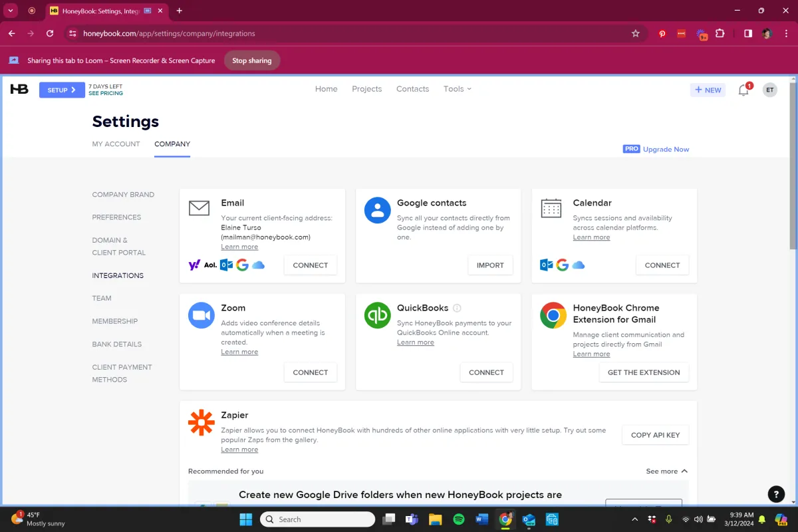798x532 pixels.
Task: Open the Chrome extensions puzzle menu
Action: click(x=720, y=33)
